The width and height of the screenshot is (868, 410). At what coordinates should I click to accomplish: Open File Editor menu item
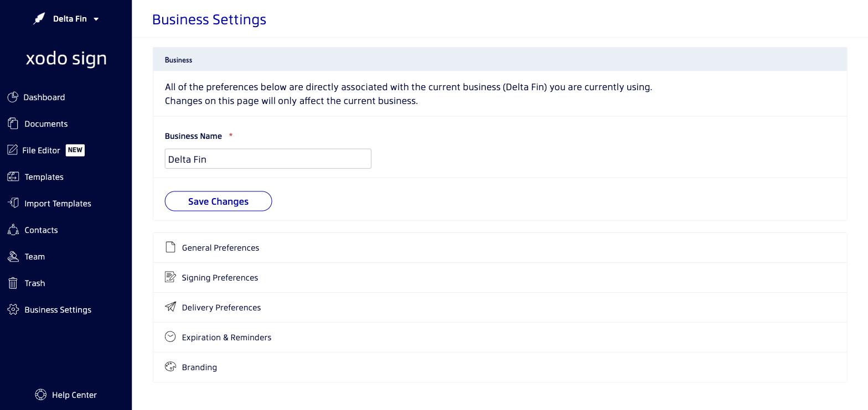click(x=41, y=150)
